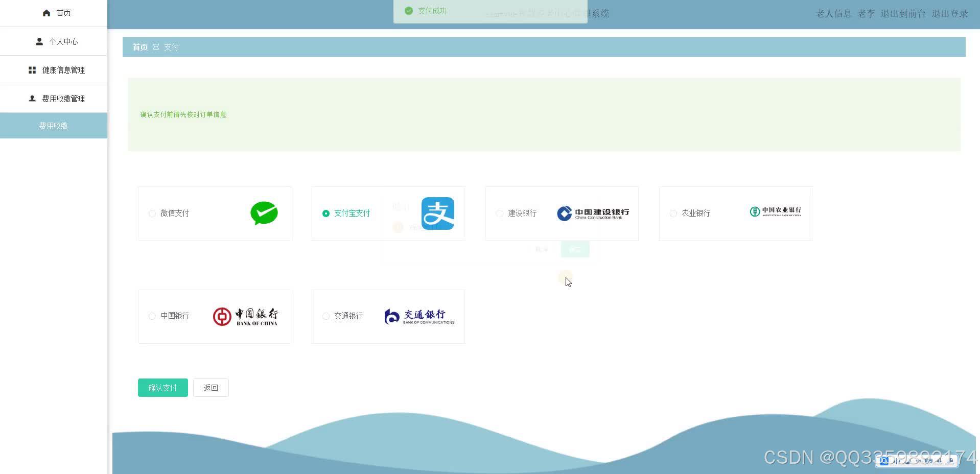Select 建设银行 radio button
980x474 pixels.
[500, 214]
